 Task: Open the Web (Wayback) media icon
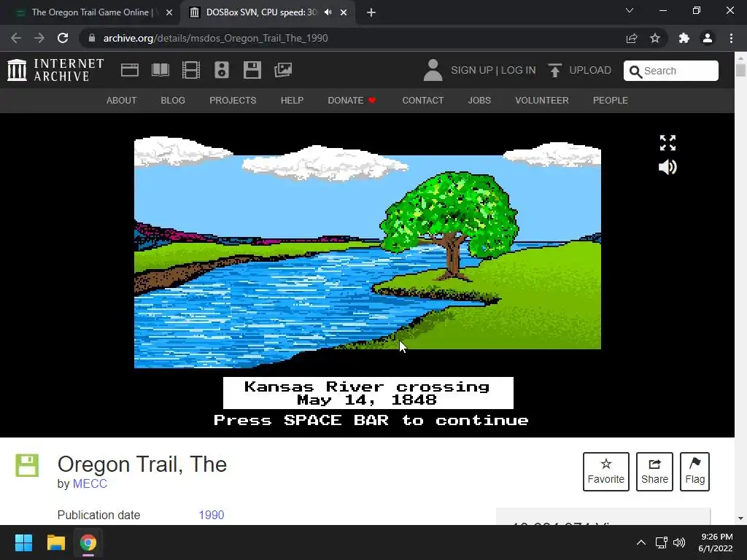tap(130, 70)
